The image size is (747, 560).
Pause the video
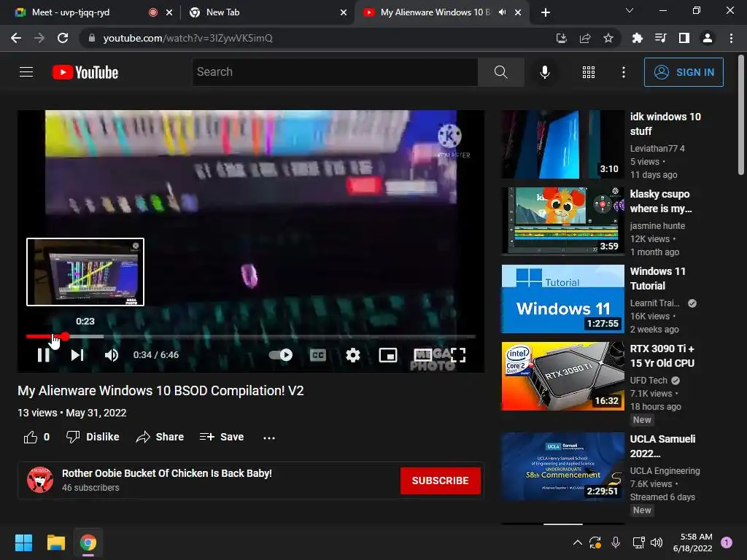tap(43, 355)
